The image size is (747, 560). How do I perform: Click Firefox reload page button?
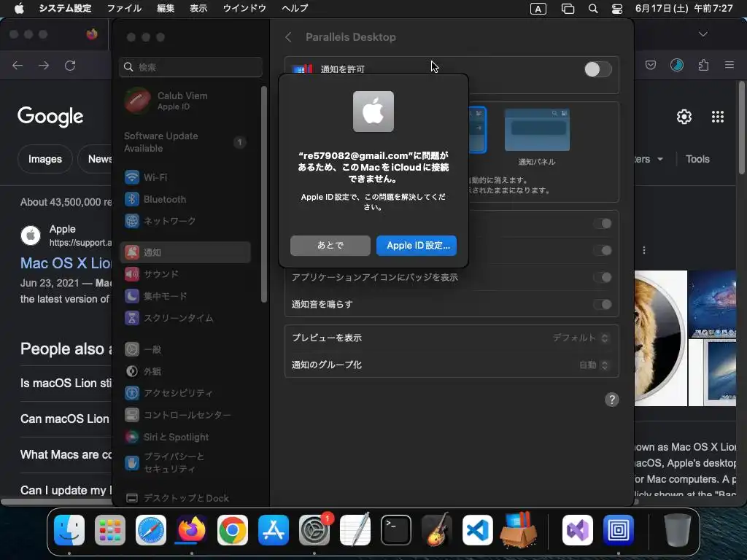tap(70, 65)
